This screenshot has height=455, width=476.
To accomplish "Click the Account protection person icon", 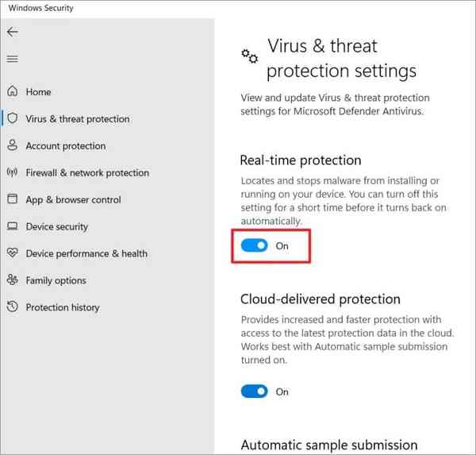I will pos(12,146).
